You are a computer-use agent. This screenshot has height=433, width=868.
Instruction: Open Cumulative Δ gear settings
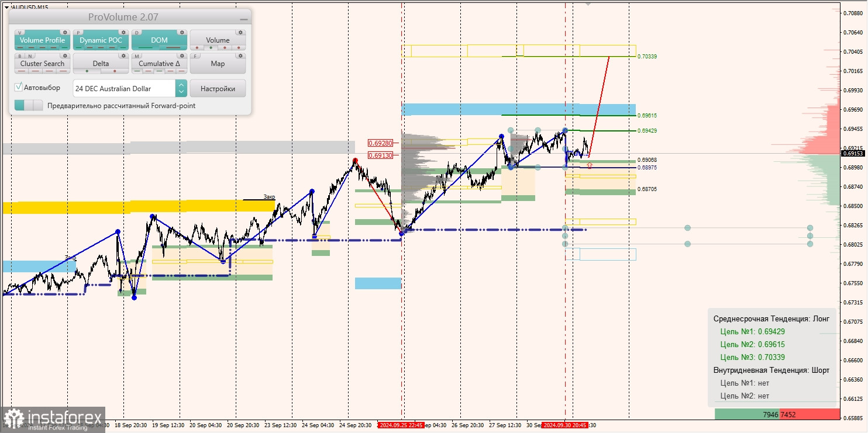click(182, 56)
